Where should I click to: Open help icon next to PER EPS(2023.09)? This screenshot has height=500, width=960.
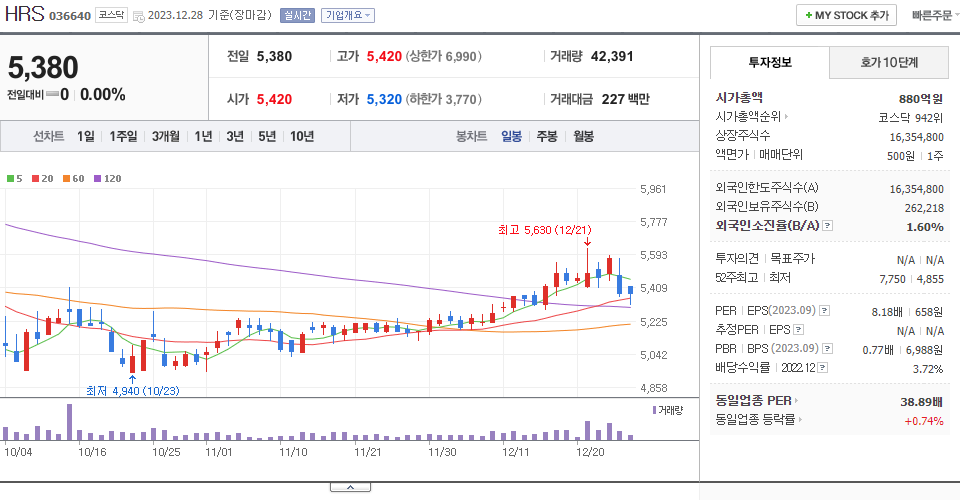coord(825,311)
